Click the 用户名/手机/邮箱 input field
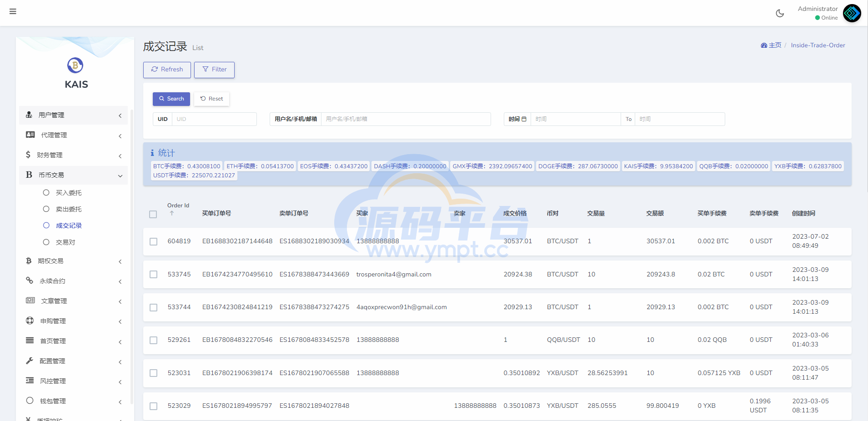The height and width of the screenshot is (421, 868). click(x=406, y=119)
